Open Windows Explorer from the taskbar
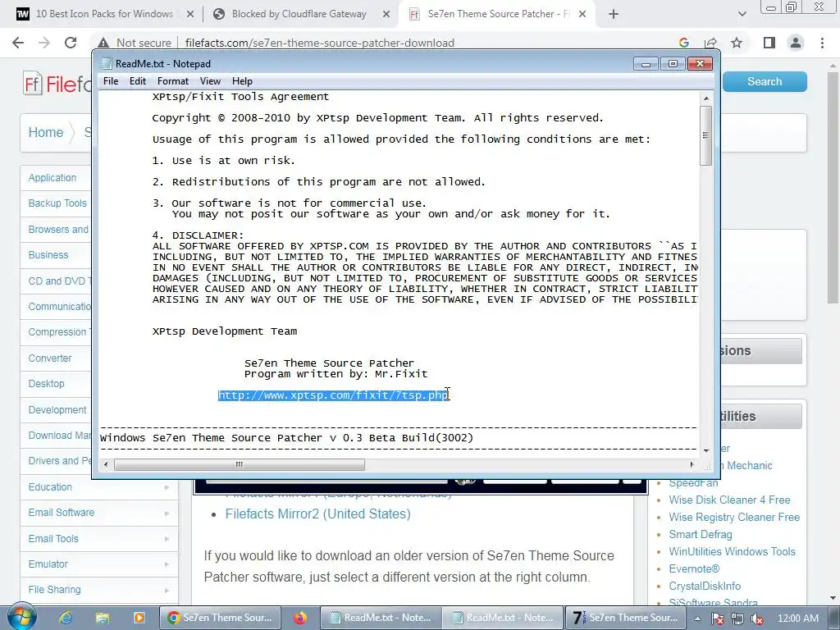This screenshot has width=840, height=630. point(103,618)
